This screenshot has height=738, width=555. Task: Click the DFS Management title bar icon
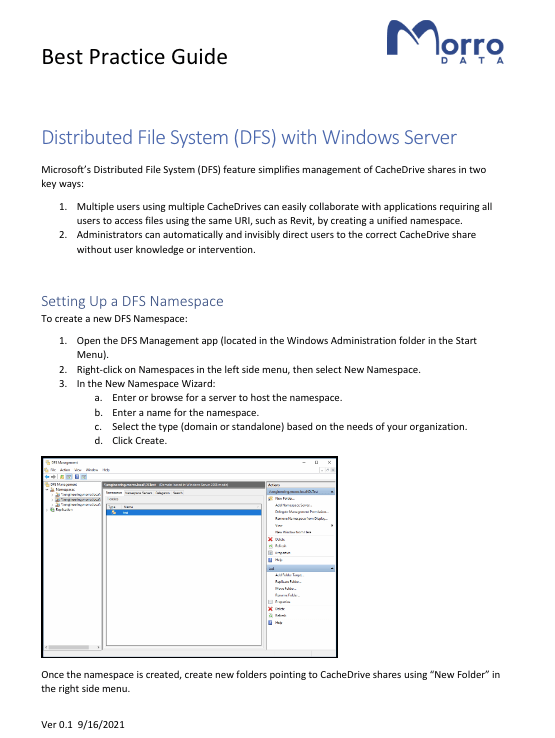pyautogui.click(x=47, y=463)
